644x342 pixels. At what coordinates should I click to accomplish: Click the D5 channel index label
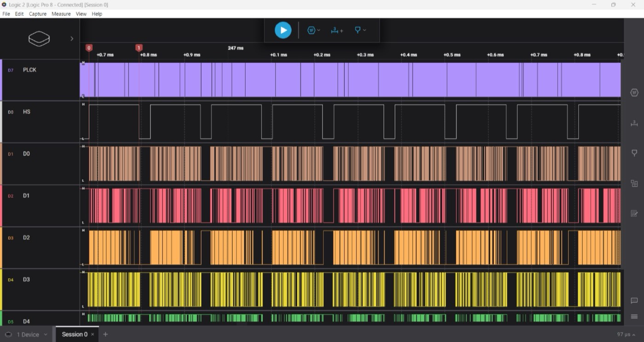pos(11,322)
